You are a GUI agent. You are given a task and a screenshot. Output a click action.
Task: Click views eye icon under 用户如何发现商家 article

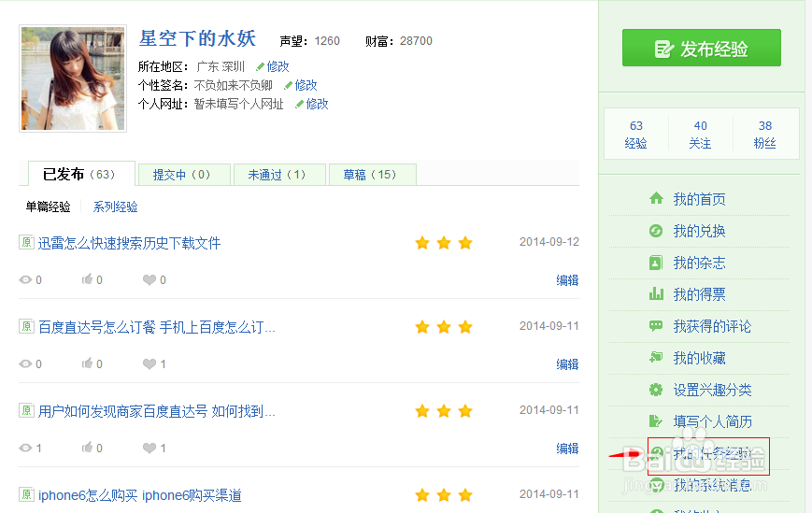(x=25, y=449)
